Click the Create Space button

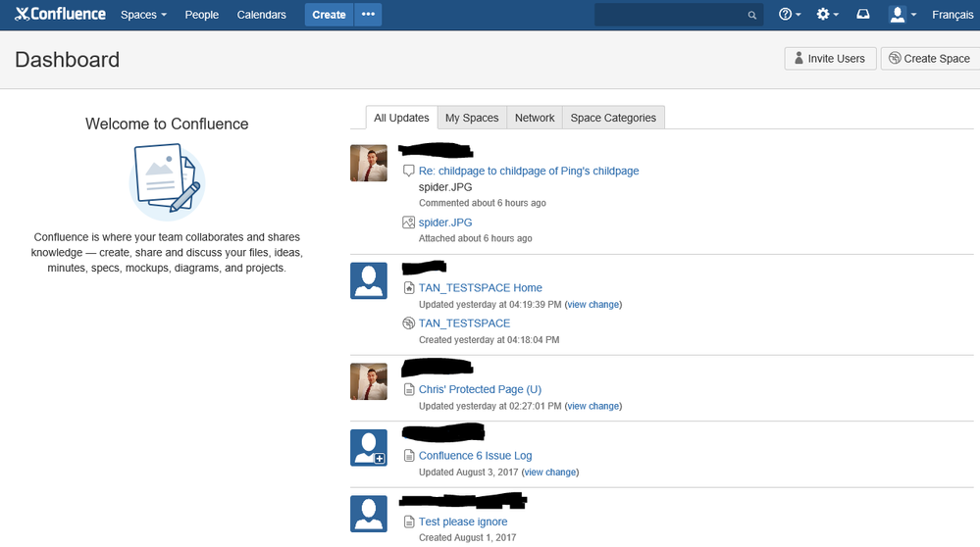(930, 58)
